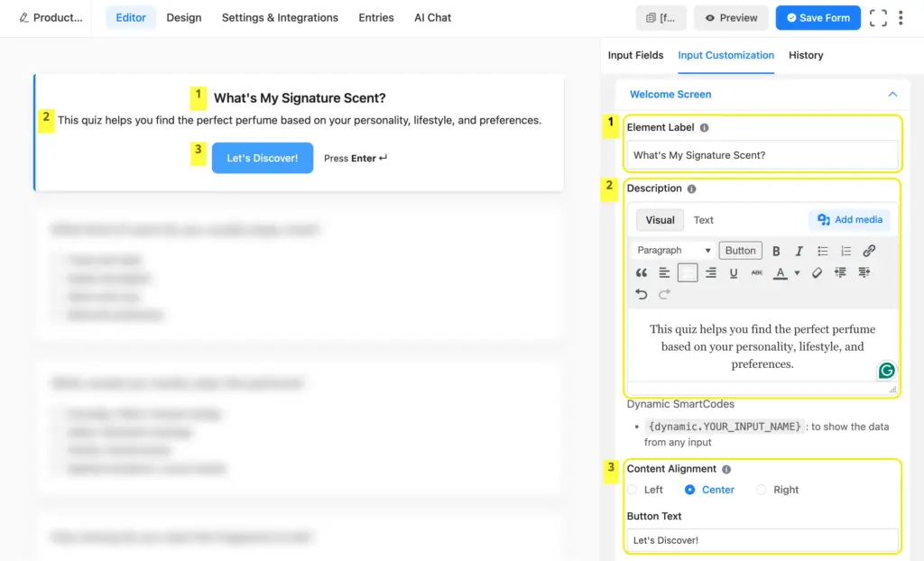Open the text color picker arrow
Image resolution: width=924 pixels, height=561 pixels.
[x=797, y=273]
